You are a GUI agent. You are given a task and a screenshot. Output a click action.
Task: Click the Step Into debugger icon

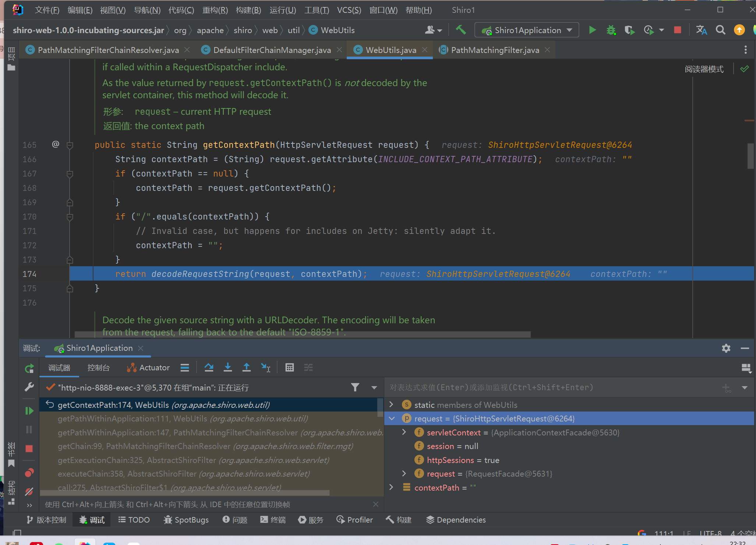point(228,367)
